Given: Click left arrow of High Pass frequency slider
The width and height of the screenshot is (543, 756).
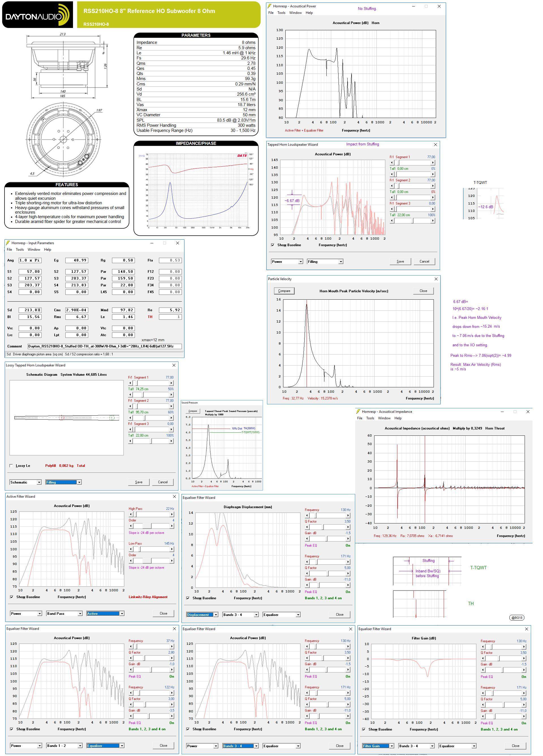Looking at the screenshot, I should 131,514.
